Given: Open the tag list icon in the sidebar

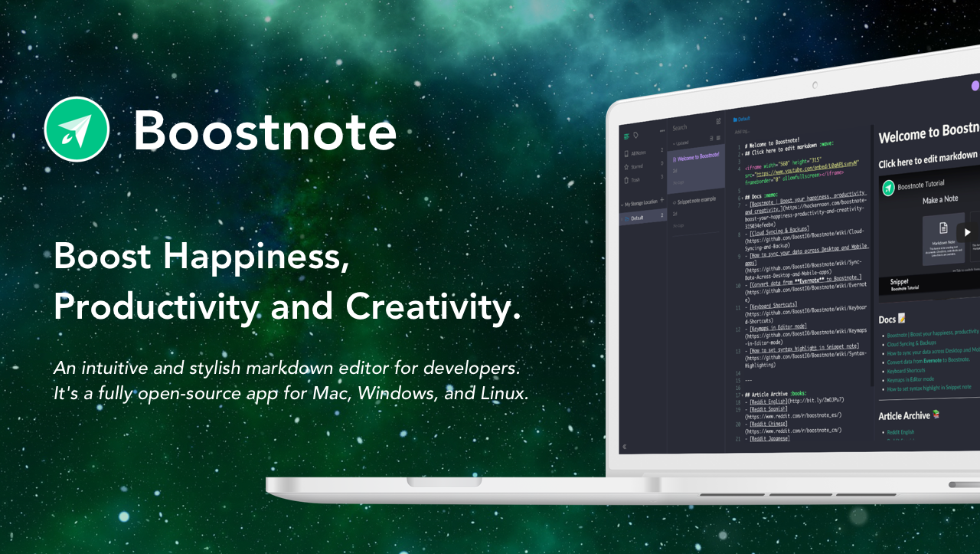Looking at the screenshot, I should click(x=635, y=135).
